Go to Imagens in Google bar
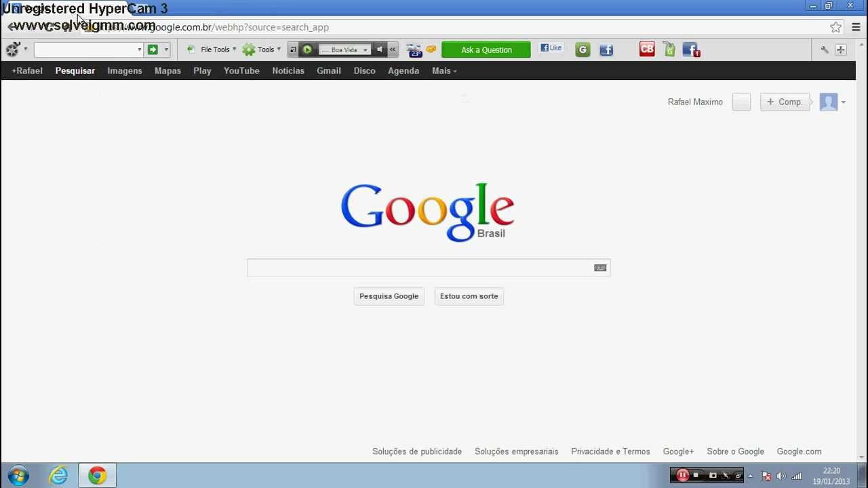This screenshot has height=488, width=868. point(125,70)
